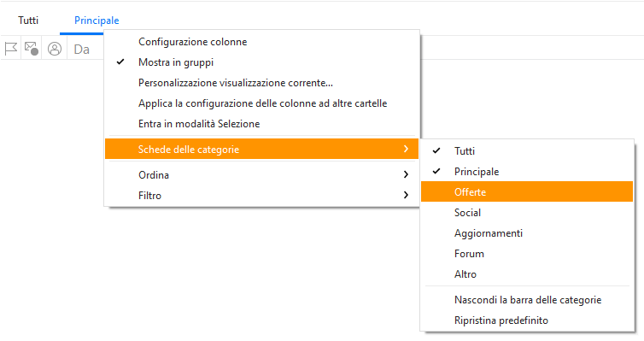Click the read/unread envelope column icon
The height and width of the screenshot is (341, 644).
click(32, 49)
